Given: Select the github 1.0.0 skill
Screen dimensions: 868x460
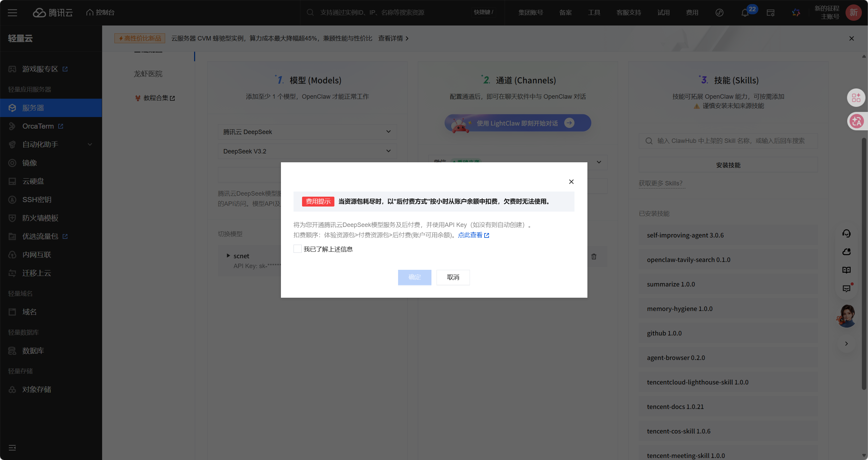Looking at the screenshot, I should click(x=728, y=333).
